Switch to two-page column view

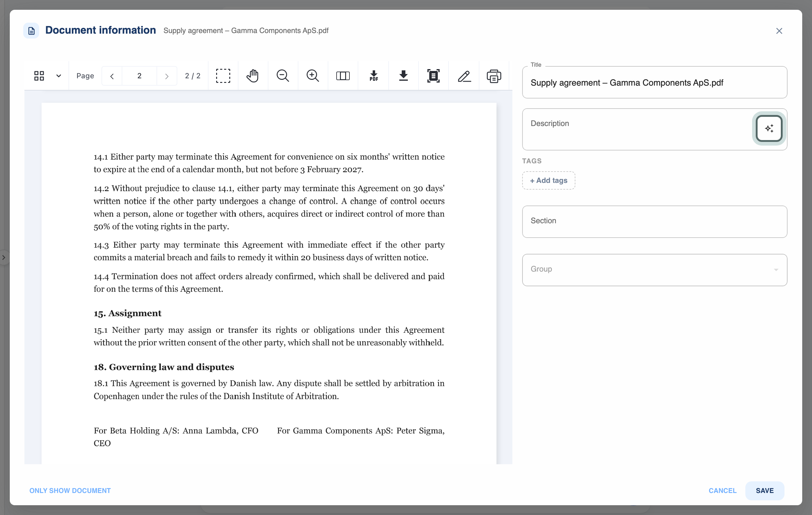tap(343, 76)
